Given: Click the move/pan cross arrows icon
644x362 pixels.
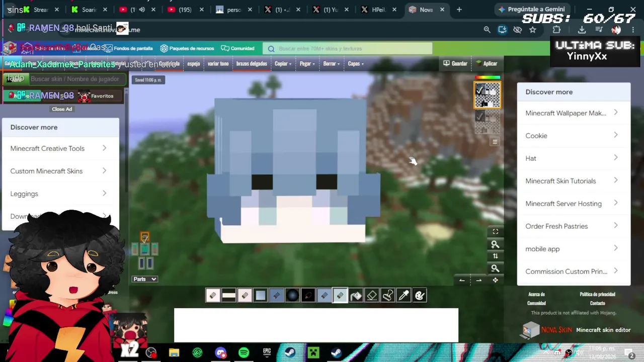Looking at the screenshot, I should 495,280.
